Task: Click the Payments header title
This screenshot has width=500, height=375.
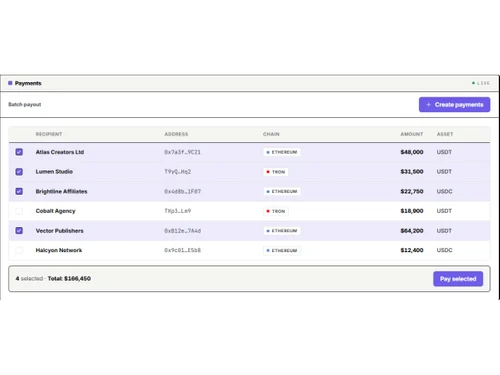Action: (28, 83)
